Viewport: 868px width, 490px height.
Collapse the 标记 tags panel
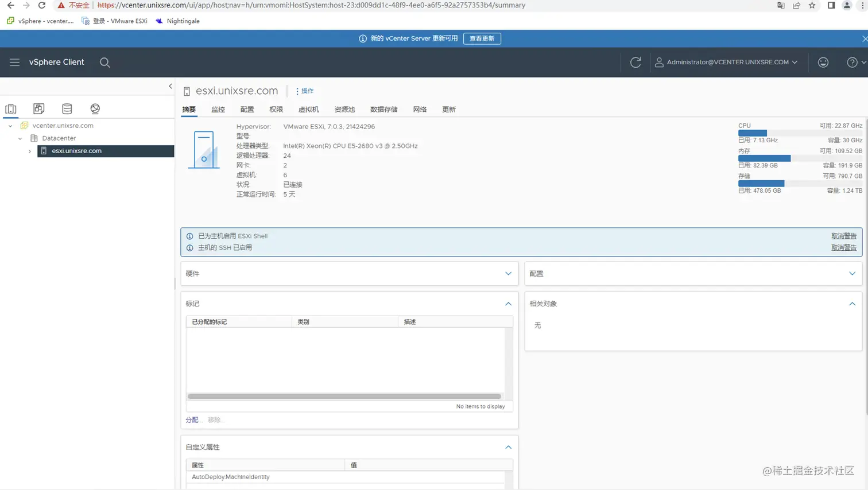507,304
